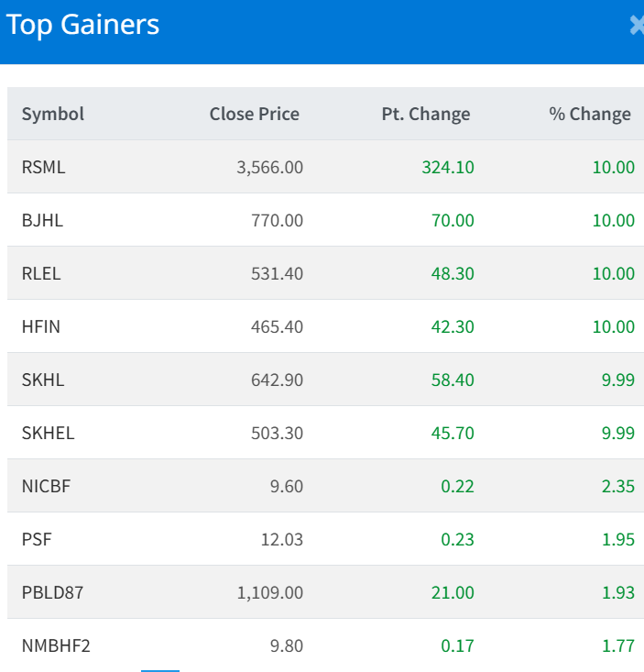Click PBLD87 close price 1,109.00
Screen dimensions: 644x672
tap(269, 592)
